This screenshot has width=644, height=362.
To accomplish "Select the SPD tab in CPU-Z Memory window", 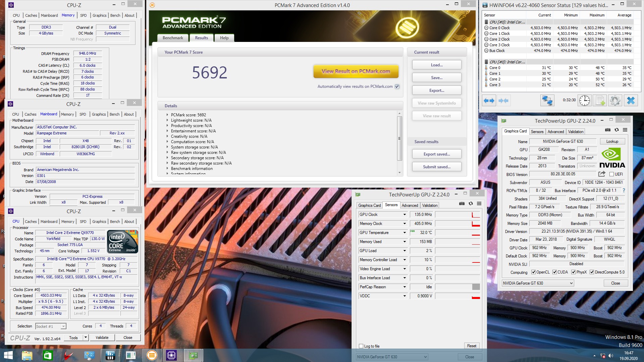I will pyautogui.click(x=84, y=15).
